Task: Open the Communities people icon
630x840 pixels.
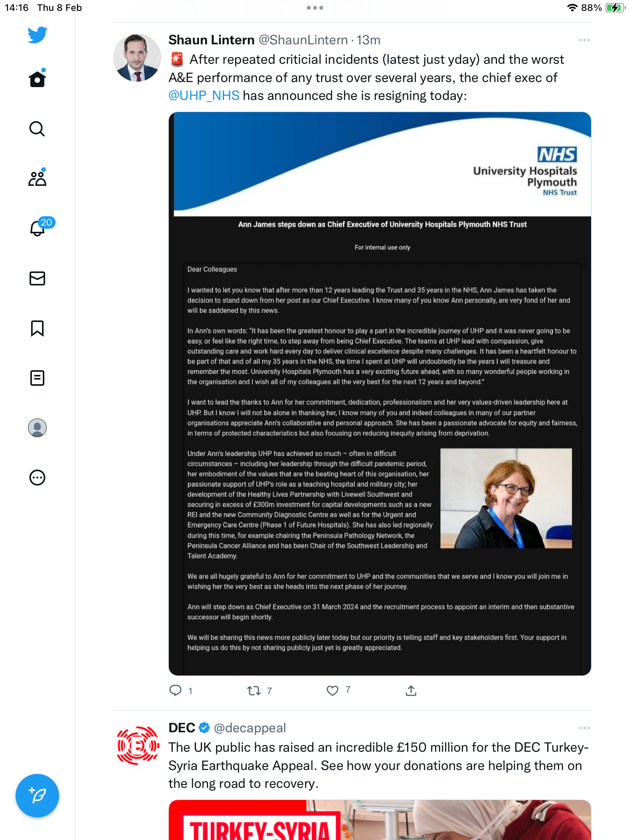Action: 37,178
